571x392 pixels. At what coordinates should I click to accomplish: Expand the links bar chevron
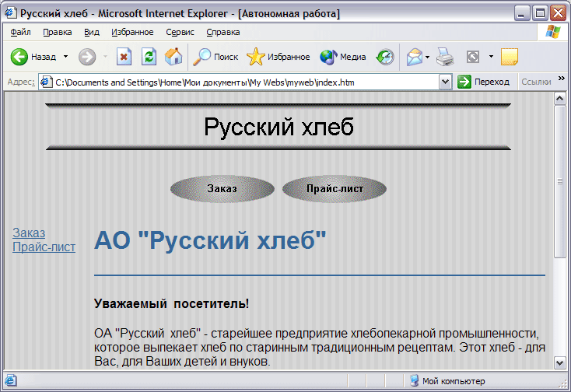562,78
